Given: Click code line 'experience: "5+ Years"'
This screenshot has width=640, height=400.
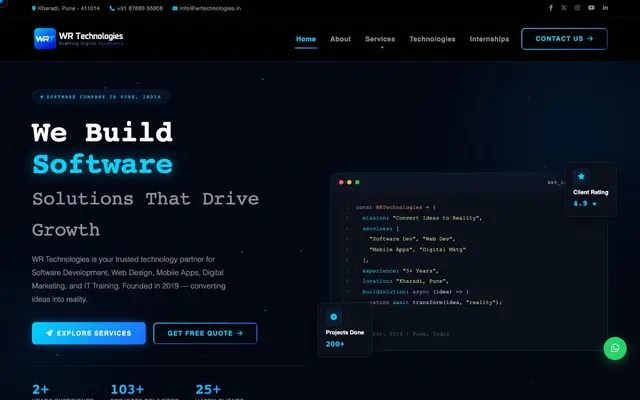Looking at the screenshot, I should (x=400, y=271).
